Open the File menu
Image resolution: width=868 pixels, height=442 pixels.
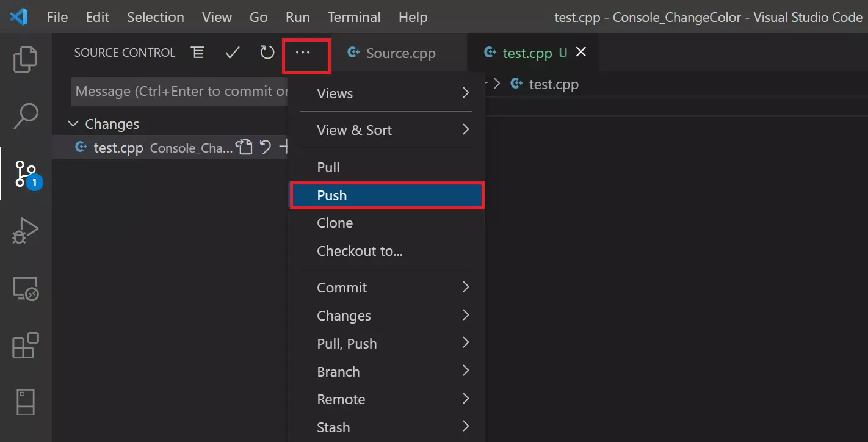[x=57, y=16]
